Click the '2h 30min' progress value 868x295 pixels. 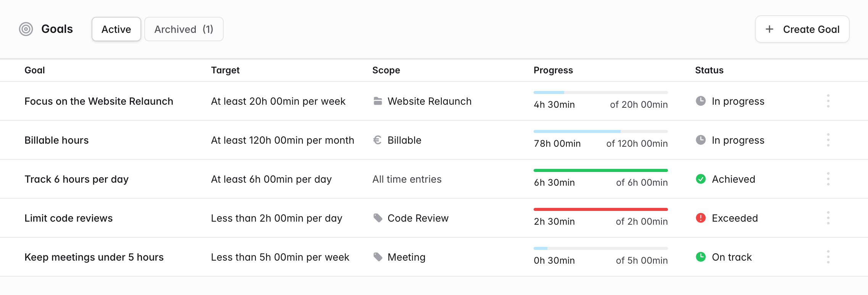click(x=554, y=222)
